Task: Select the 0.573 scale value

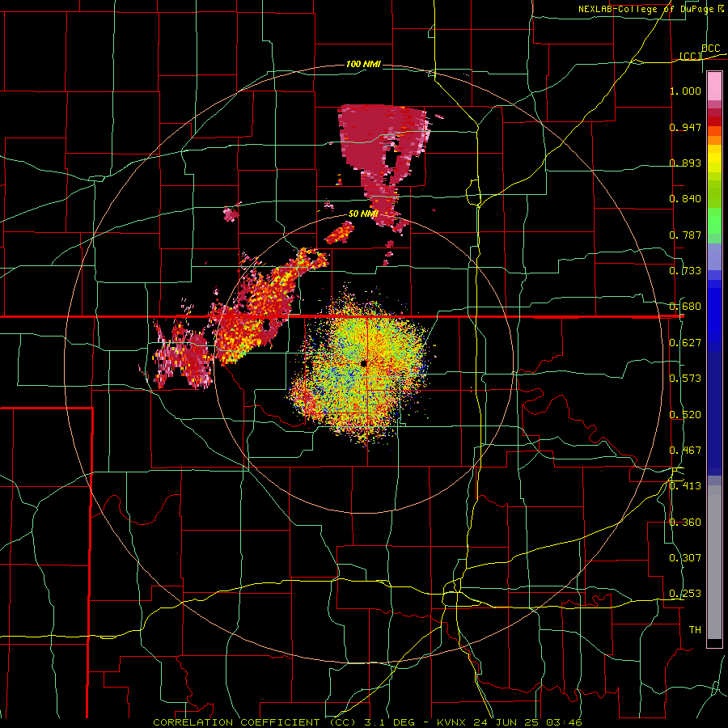Action: (685, 379)
